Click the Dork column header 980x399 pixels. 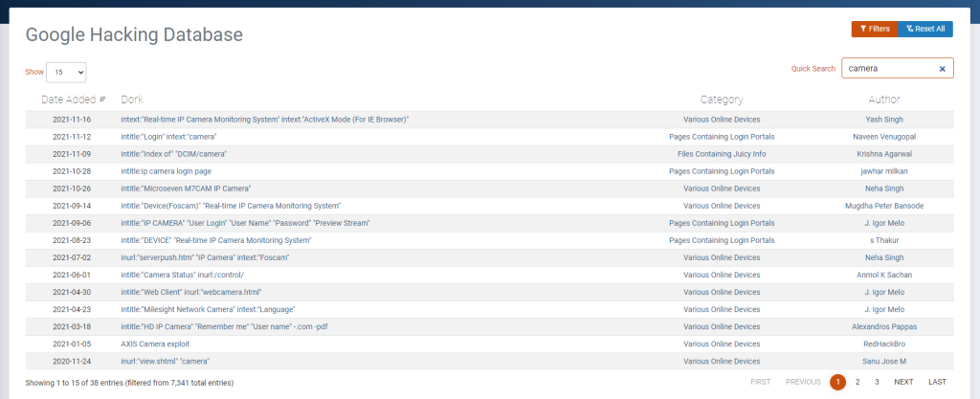(132, 100)
